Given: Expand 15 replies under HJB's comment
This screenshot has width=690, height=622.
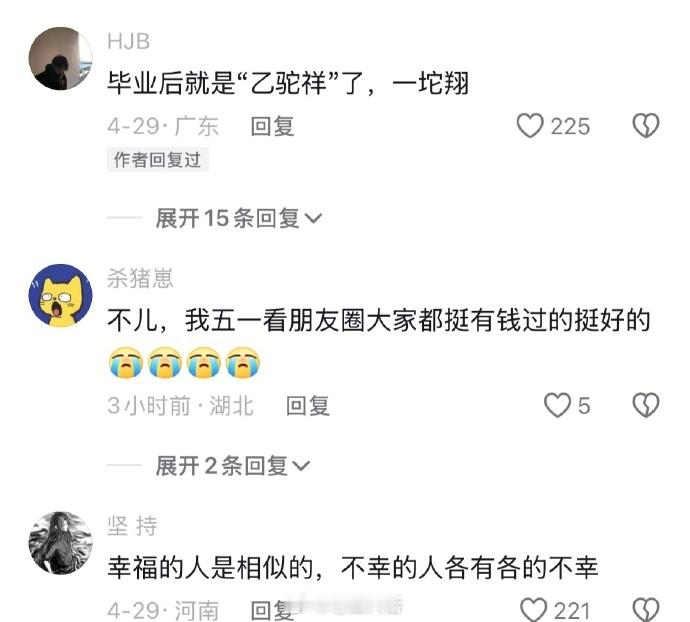Looking at the screenshot, I should pyautogui.click(x=239, y=218).
